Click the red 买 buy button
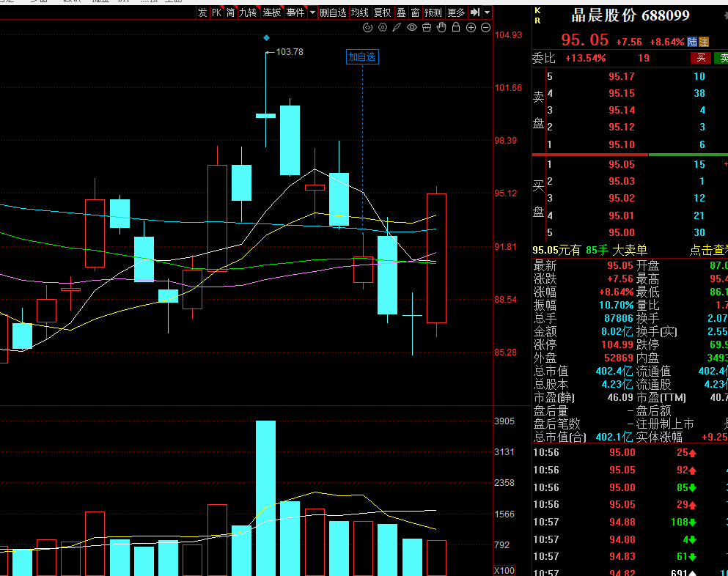The image size is (728, 576). click(701, 58)
